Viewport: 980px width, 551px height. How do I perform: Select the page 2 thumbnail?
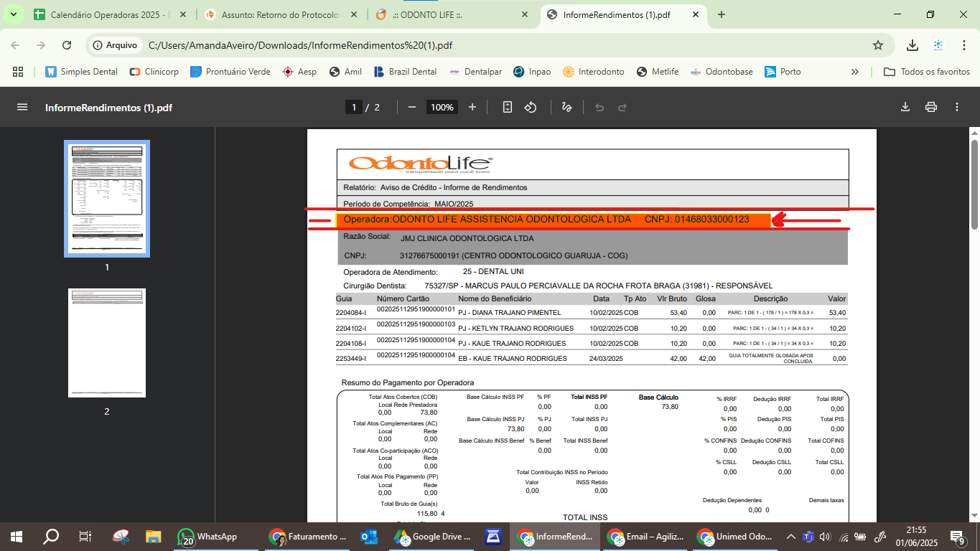(107, 343)
